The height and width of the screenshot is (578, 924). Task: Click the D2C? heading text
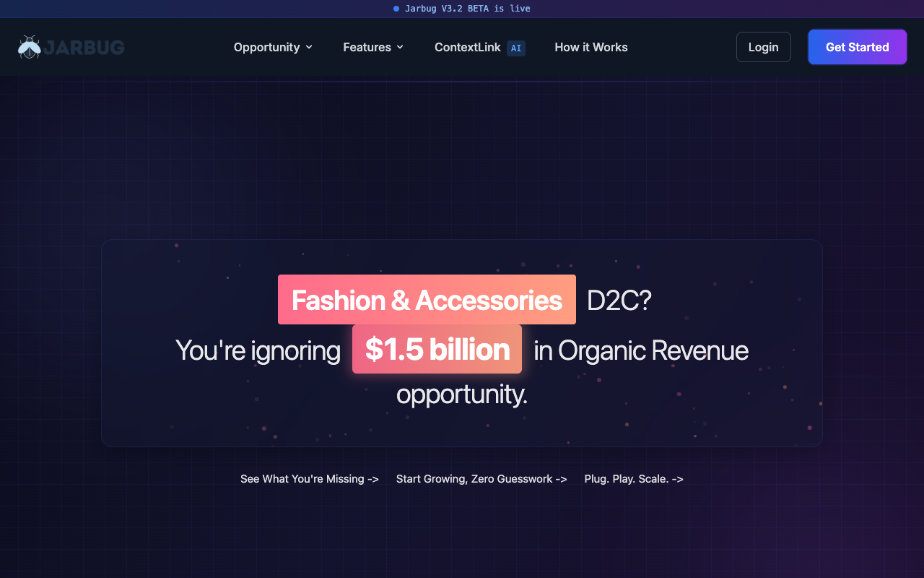click(619, 300)
